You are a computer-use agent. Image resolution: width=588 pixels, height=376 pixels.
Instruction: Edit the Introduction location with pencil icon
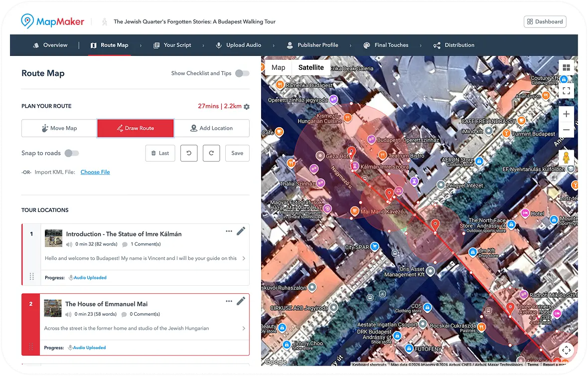(x=241, y=231)
